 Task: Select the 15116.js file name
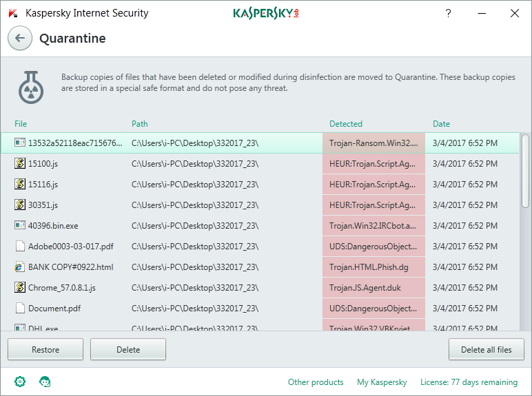pos(43,185)
